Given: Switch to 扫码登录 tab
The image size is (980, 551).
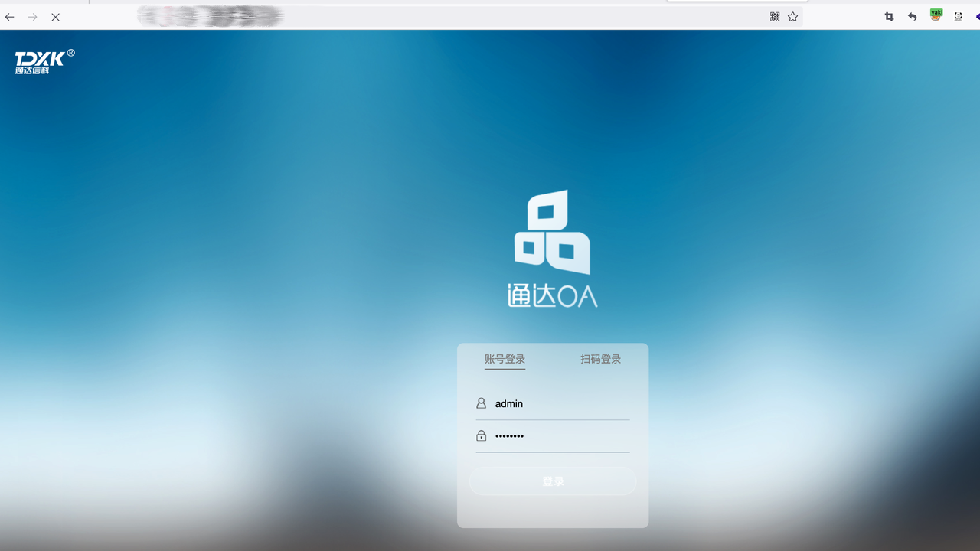Looking at the screenshot, I should coord(600,359).
